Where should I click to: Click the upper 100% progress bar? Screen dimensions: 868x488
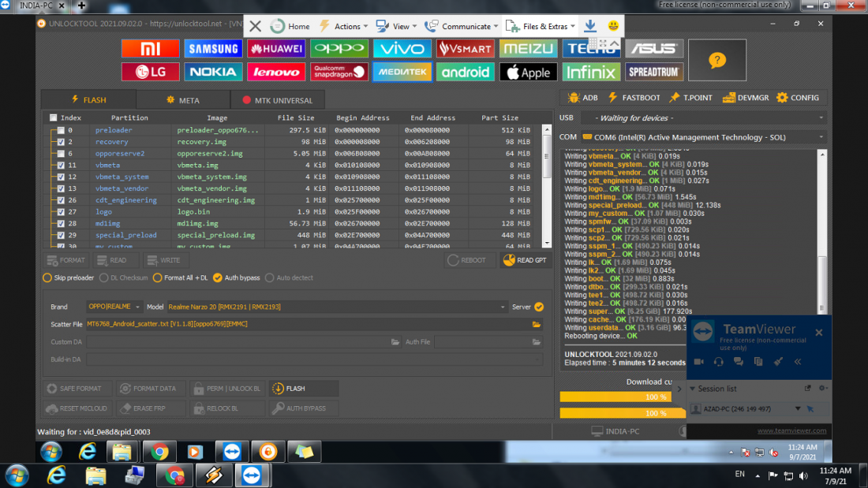(x=615, y=397)
